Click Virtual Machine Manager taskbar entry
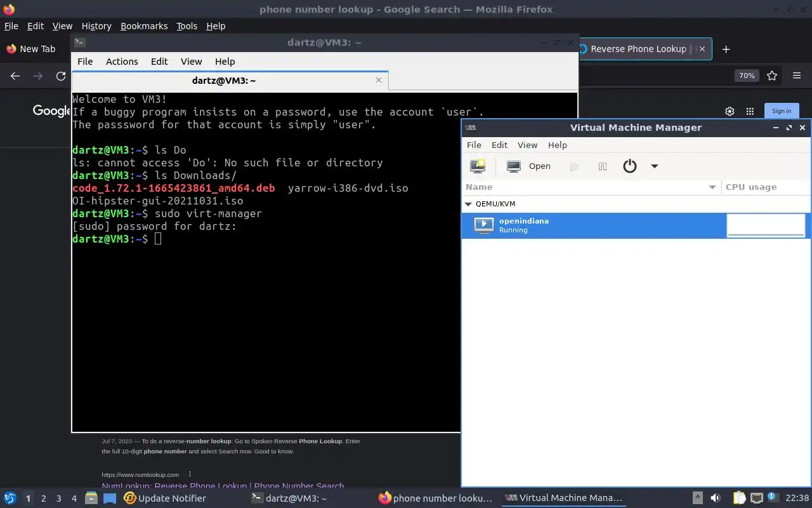 coord(564,498)
